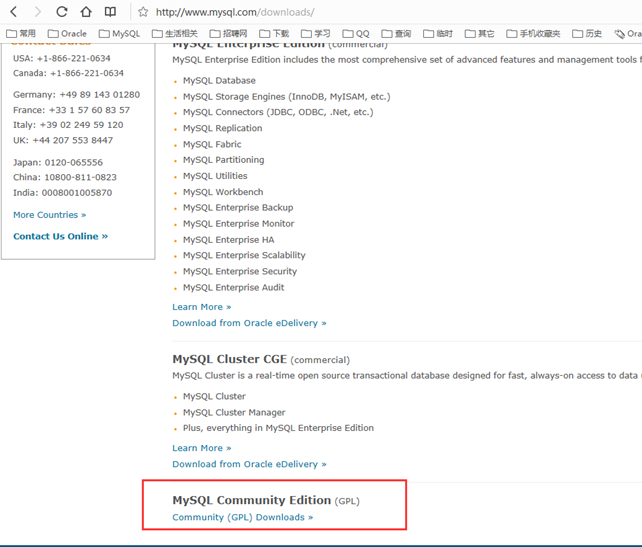Click the Japan phone number line
The height and width of the screenshot is (547, 642).
click(58, 163)
